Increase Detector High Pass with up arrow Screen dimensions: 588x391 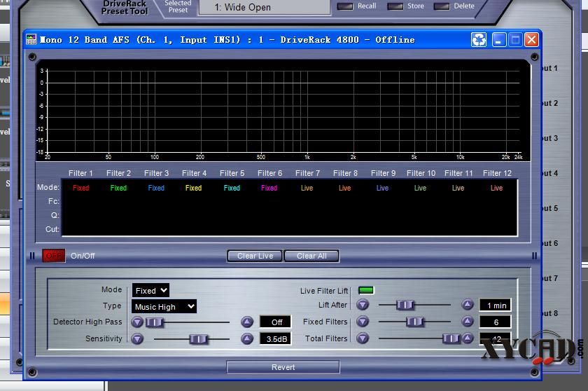click(246, 322)
